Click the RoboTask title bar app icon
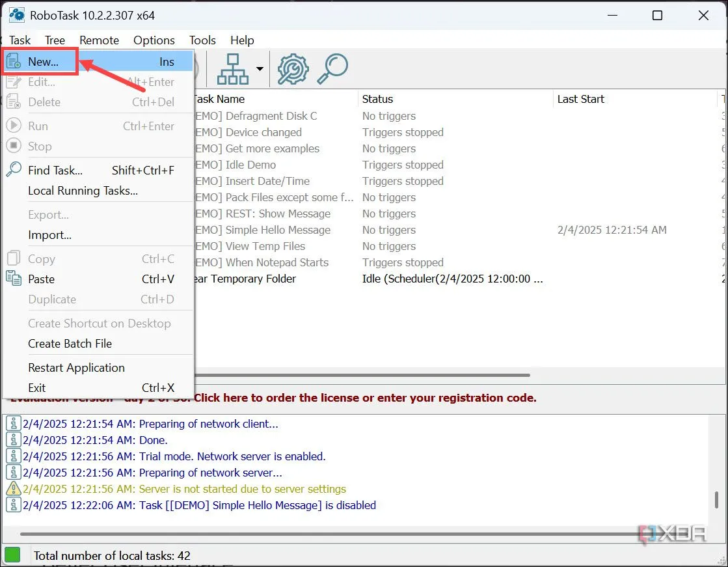 (x=17, y=15)
